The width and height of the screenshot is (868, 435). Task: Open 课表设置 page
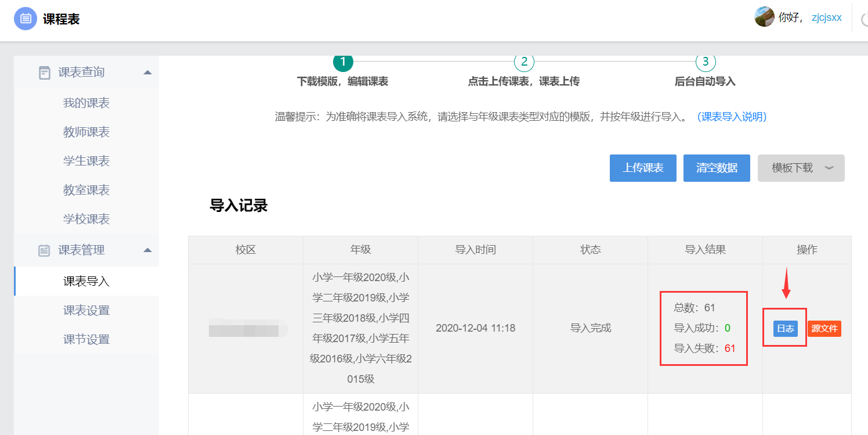[x=86, y=311]
